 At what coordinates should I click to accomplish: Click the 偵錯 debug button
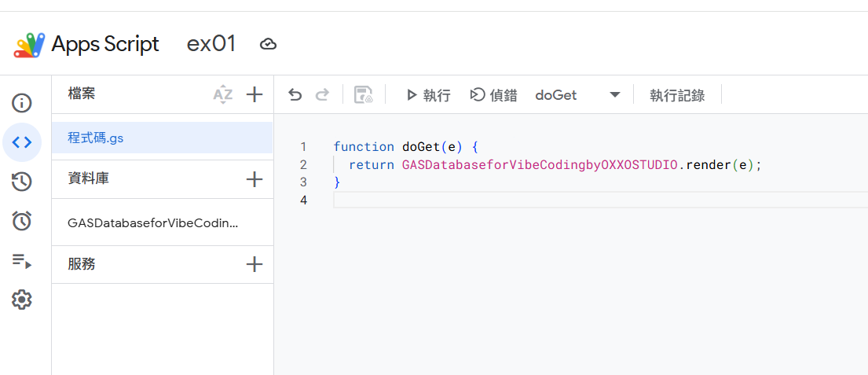pos(494,95)
